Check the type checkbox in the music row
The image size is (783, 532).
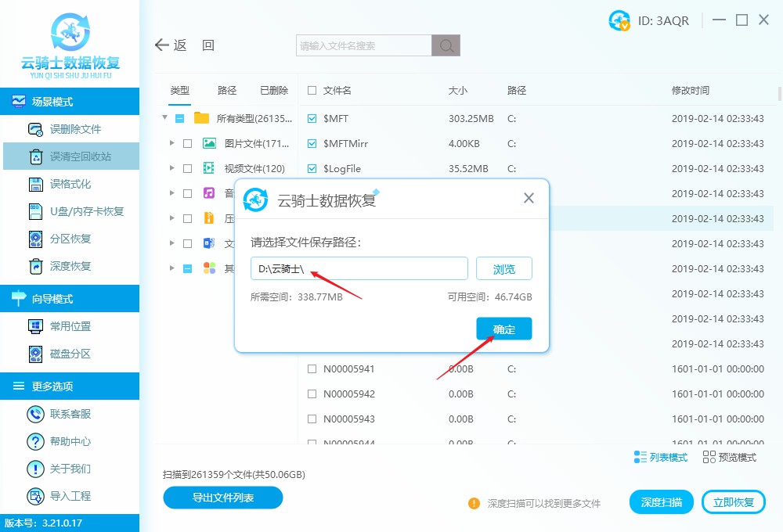click(x=188, y=194)
